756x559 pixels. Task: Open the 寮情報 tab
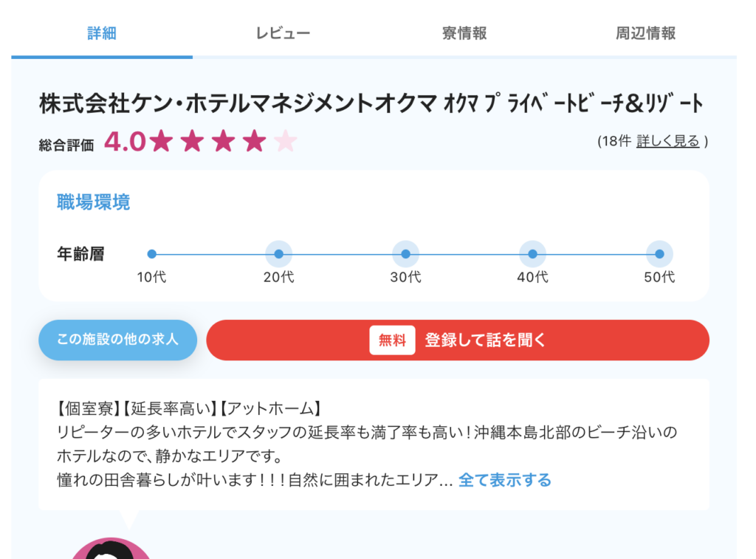click(x=464, y=33)
